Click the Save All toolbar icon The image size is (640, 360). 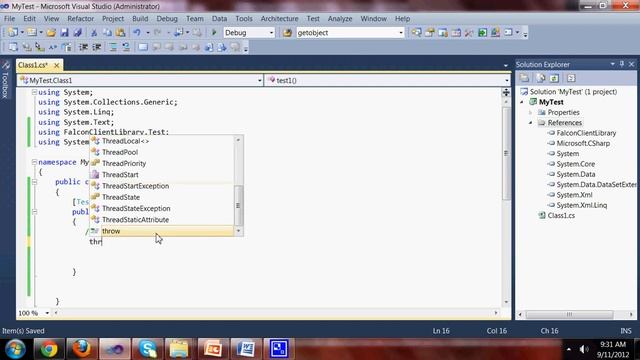77,33
